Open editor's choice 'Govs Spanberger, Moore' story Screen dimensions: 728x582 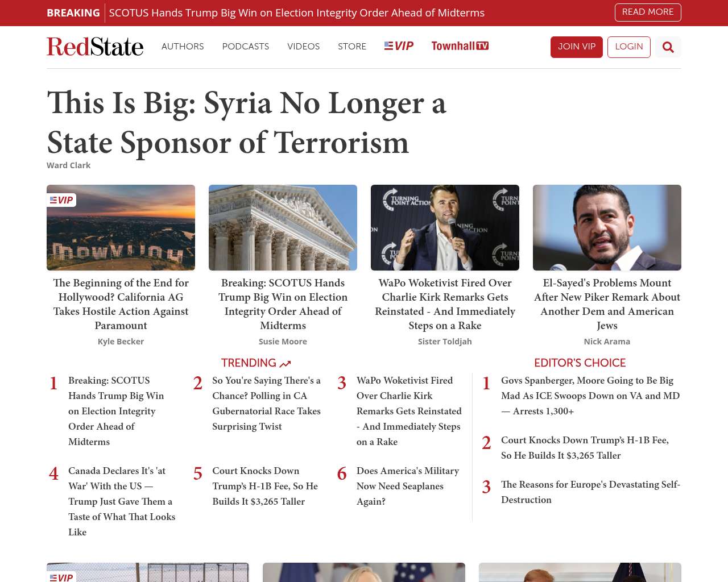click(x=590, y=396)
